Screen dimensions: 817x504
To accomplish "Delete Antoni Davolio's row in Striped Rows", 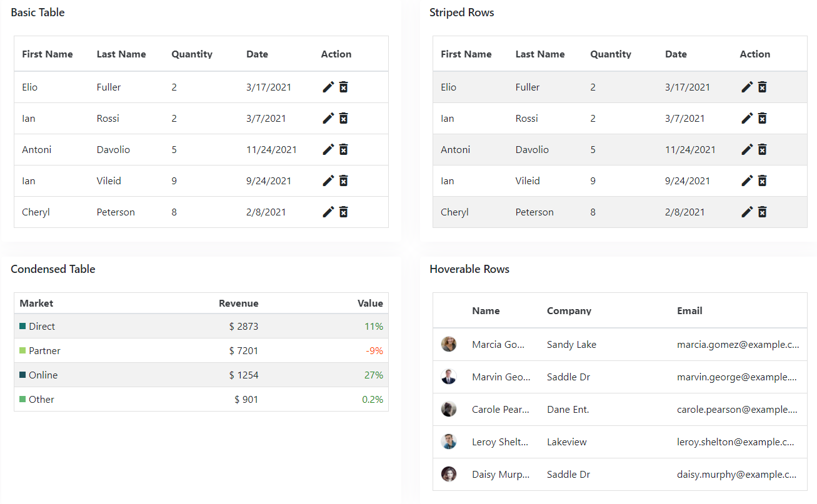I will 763,149.
